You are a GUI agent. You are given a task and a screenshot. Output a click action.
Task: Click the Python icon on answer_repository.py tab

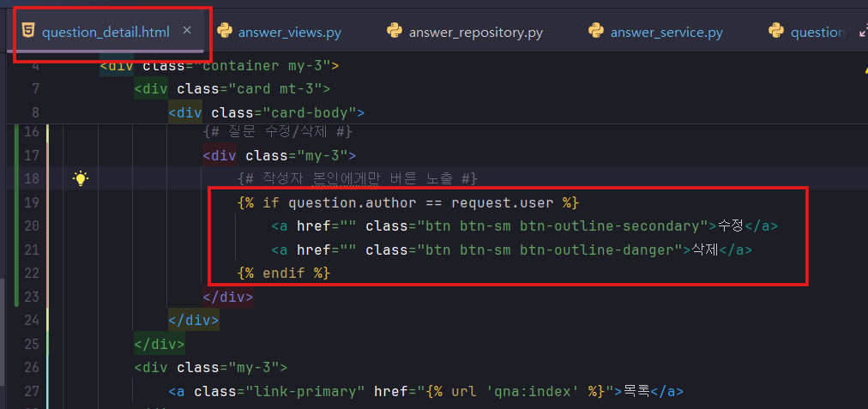point(395,31)
